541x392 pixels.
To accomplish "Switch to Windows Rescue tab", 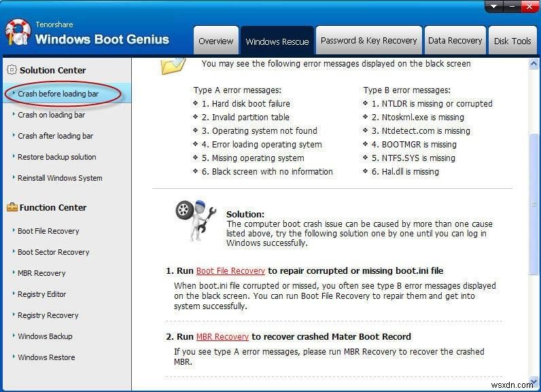I will pyautogui.click(x=277, y=41).
